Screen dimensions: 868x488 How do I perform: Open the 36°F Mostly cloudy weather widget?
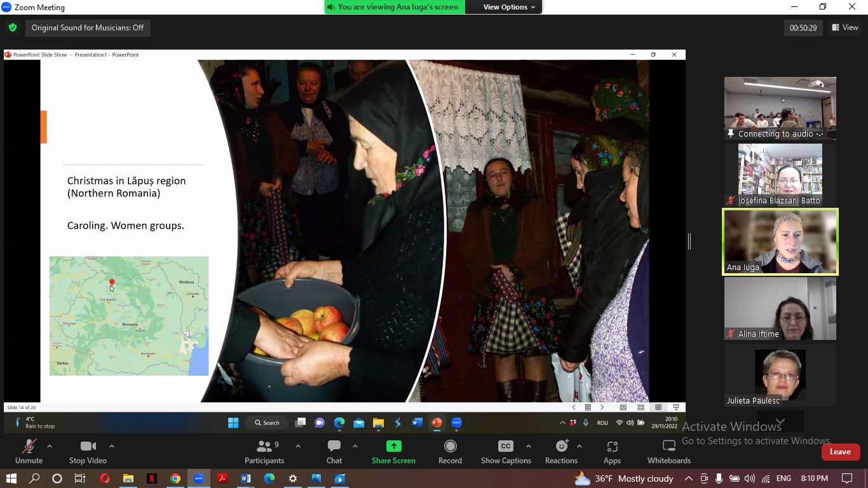624,478
